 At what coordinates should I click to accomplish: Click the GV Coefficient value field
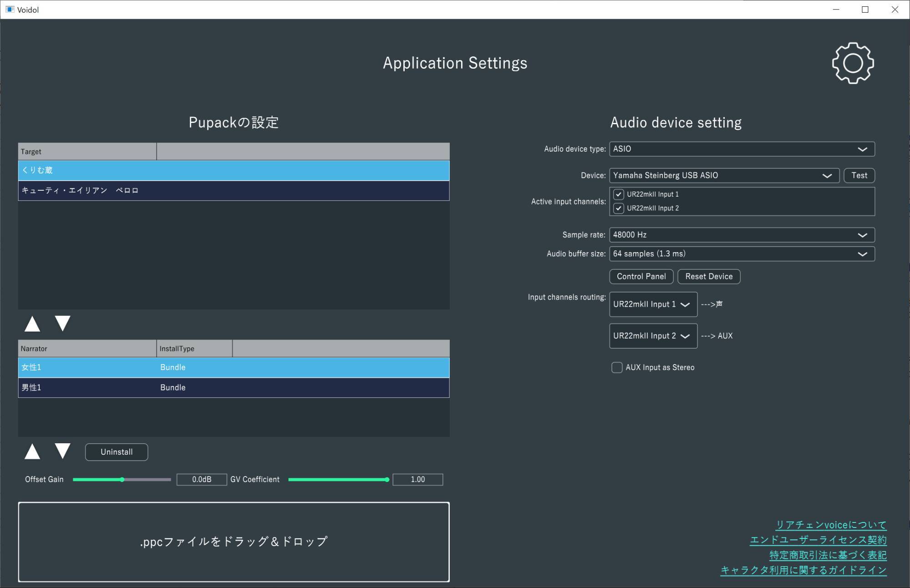click(417, 480)
